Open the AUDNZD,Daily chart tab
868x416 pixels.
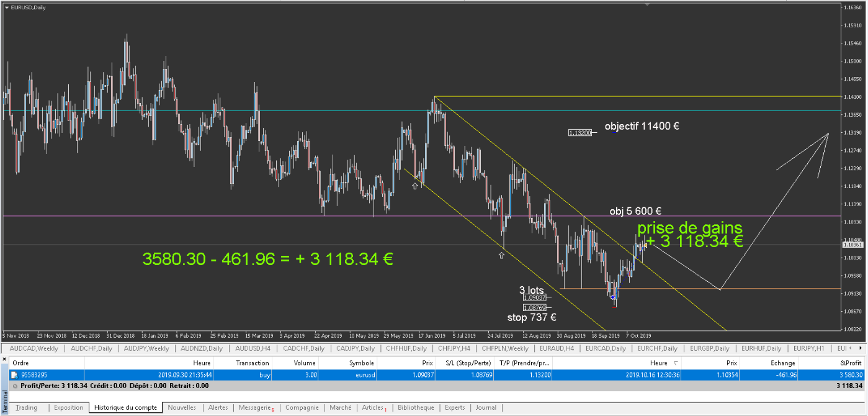203,348
